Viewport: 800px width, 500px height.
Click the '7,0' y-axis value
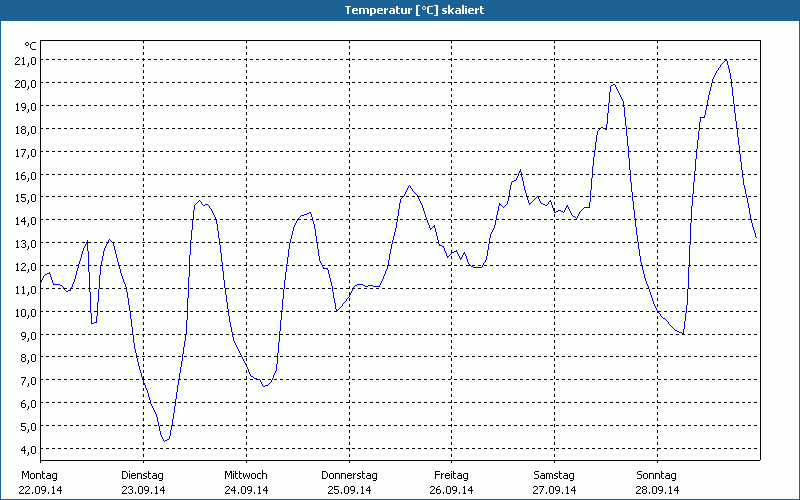(x=29, y=381)
